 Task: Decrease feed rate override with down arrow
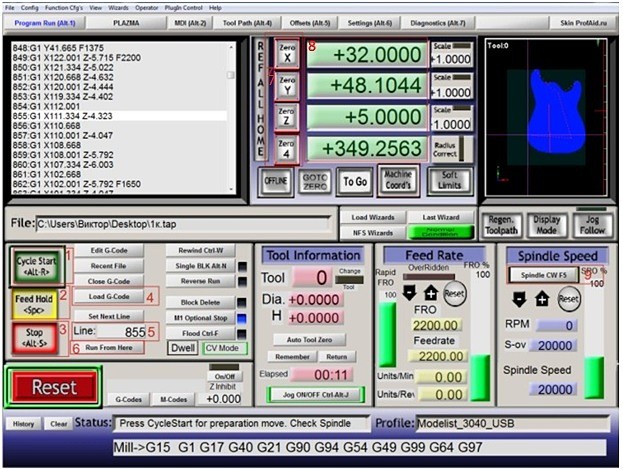click(409, 293)
